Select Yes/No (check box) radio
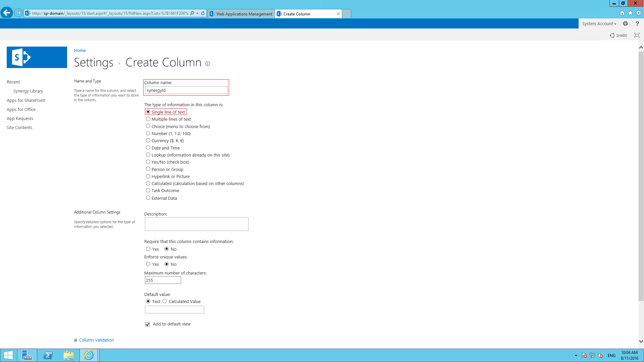Image resolution: width=644 pixels, height=362 pixels. point(148,162)
